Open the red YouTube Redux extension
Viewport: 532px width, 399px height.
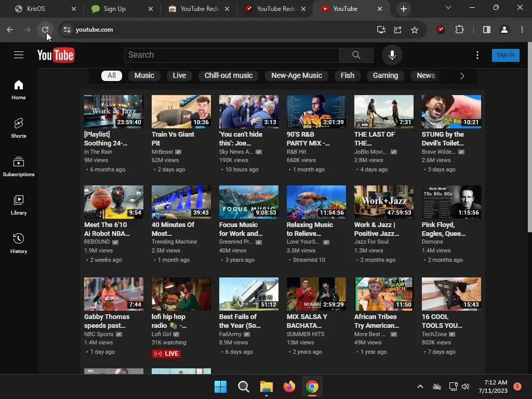(441, 30)
